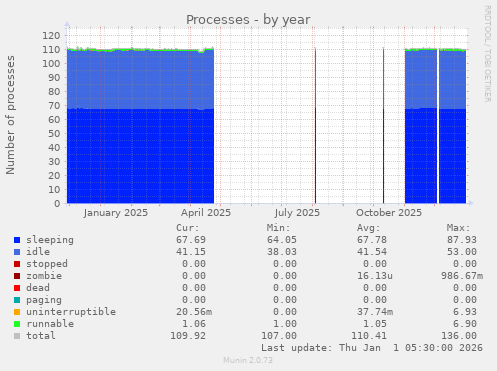Click the y-axis label 120
497x371 pixels.
click(x=51, y=36)
